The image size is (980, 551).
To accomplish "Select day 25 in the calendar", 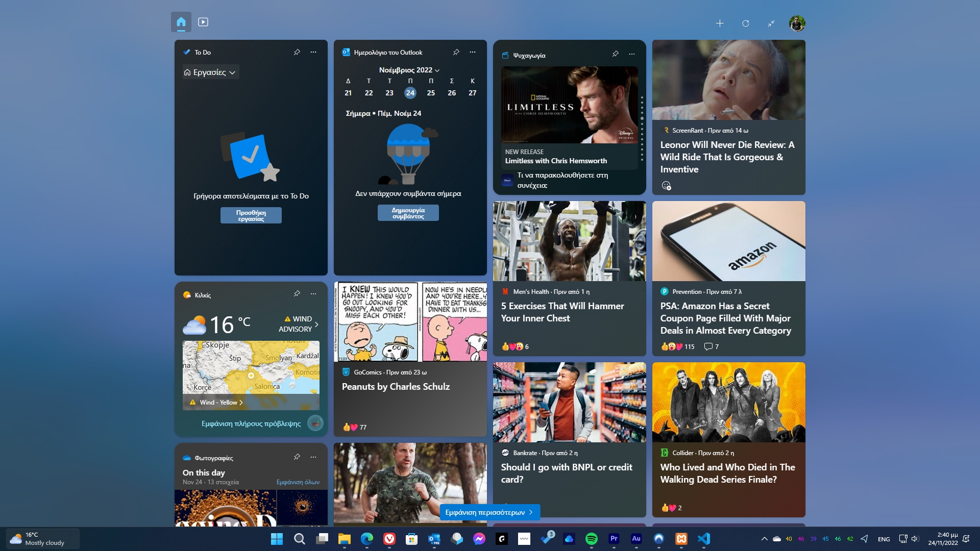I will coord(431,93).
